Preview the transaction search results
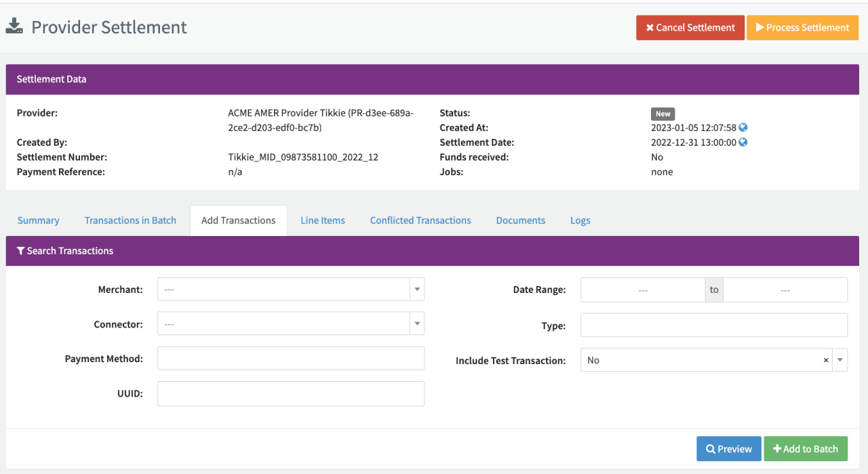 728,449
